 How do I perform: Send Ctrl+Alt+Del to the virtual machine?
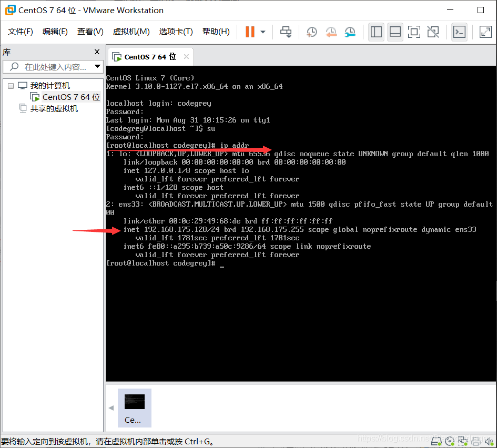pyautogui.click(x=286, y=32)
